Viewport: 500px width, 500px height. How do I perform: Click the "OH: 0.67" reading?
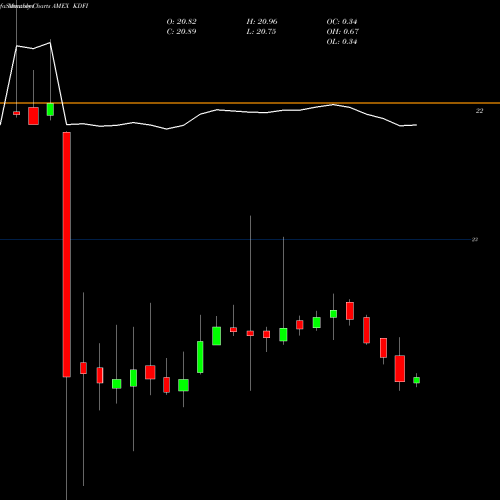point(342,32)
